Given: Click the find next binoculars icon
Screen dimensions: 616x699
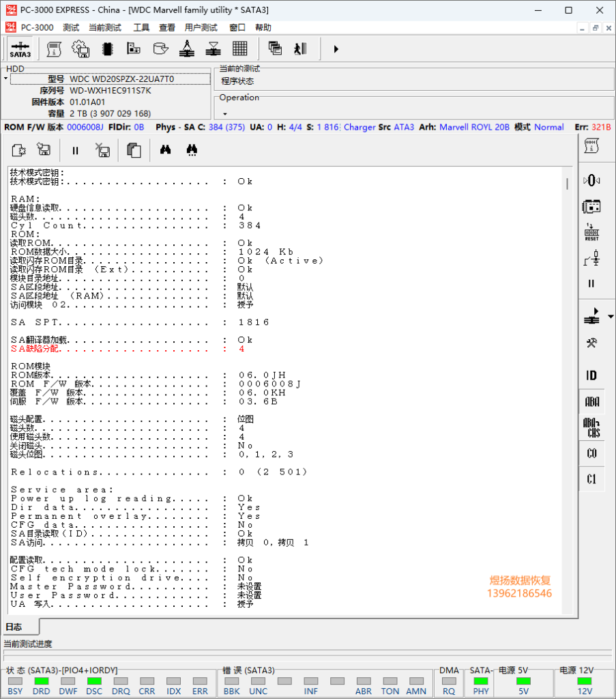Looking at the screenshot, I should [x=192, y=149].
